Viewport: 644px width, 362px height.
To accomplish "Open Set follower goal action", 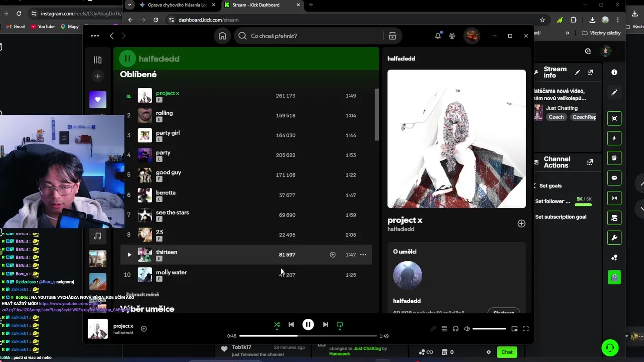I will pyautogui.click(x=552, y=202).
